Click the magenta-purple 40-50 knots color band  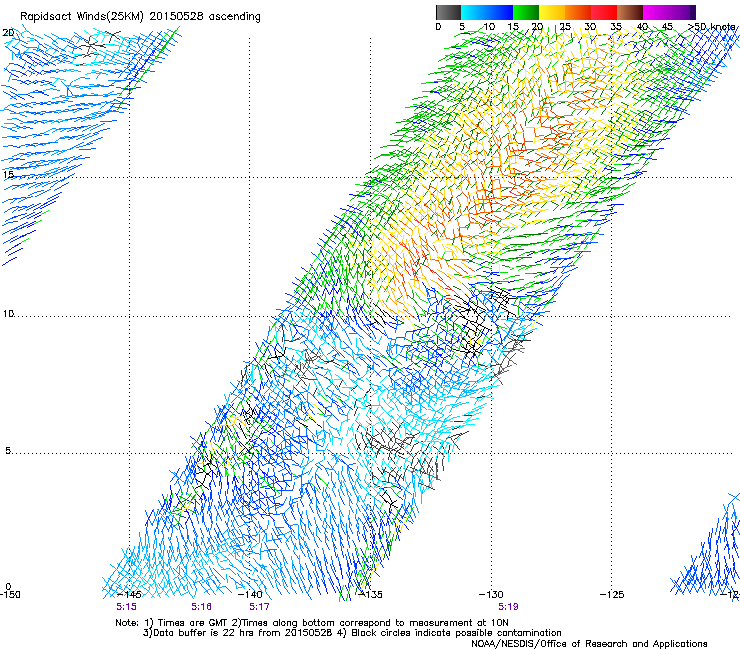pos(669,12)
